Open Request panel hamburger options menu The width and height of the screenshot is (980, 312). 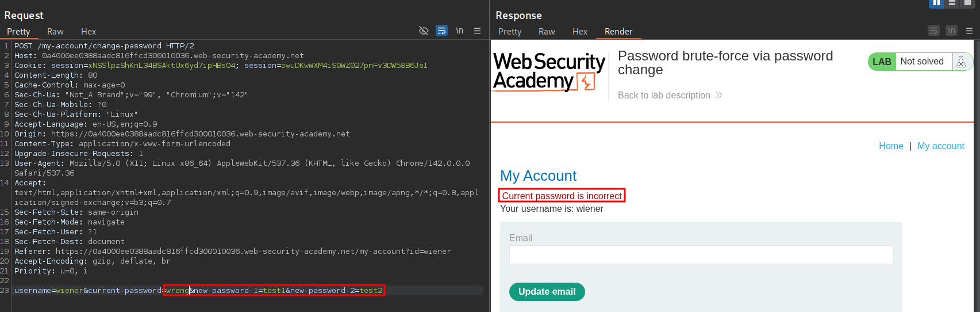tap(477, 31)
